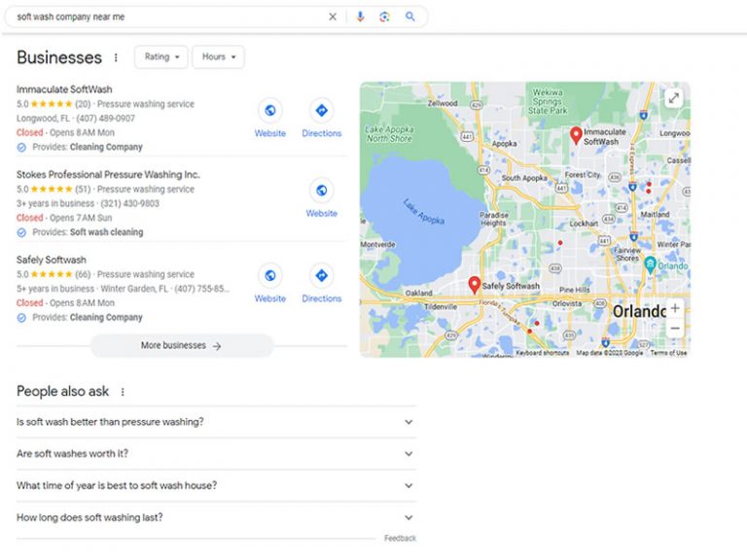Click phone number (407) 489-0907
Viewport: 747px width, 560px height.
(x=105, y=118)
